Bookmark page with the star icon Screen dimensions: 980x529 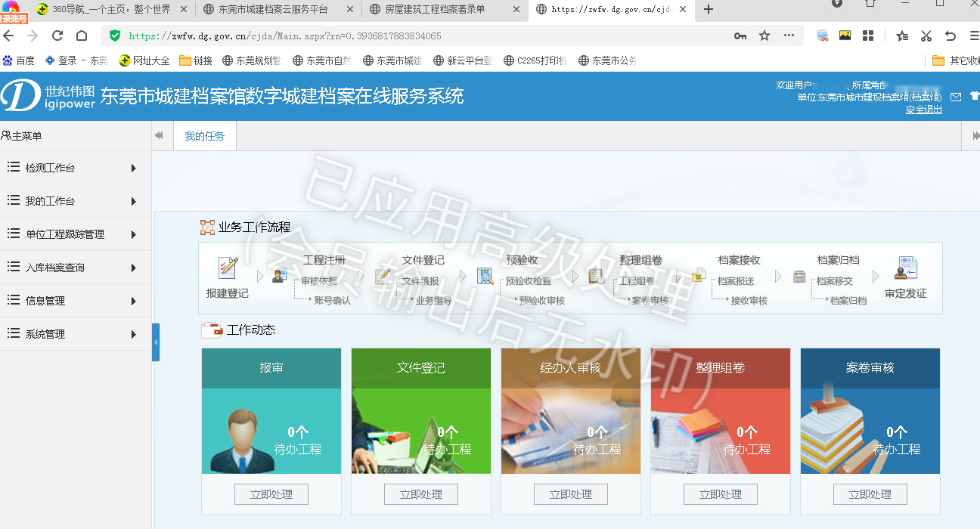[764, 36]
